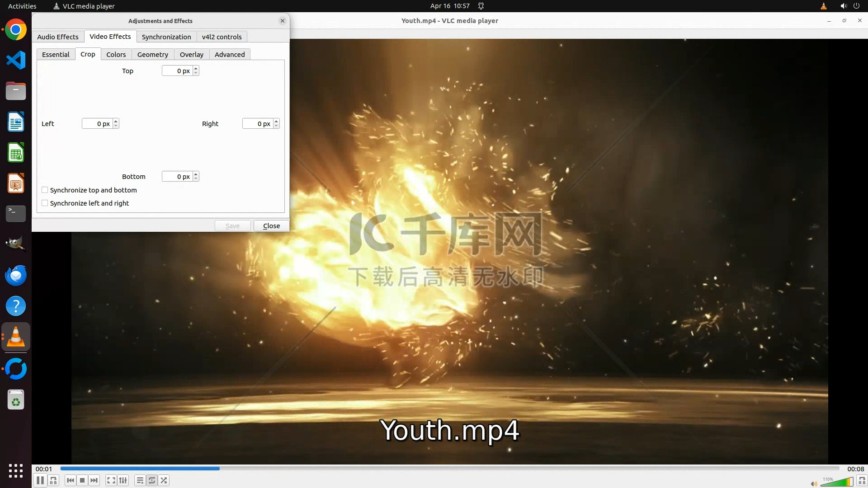Switch to the Colors tab

click(116, 54)
